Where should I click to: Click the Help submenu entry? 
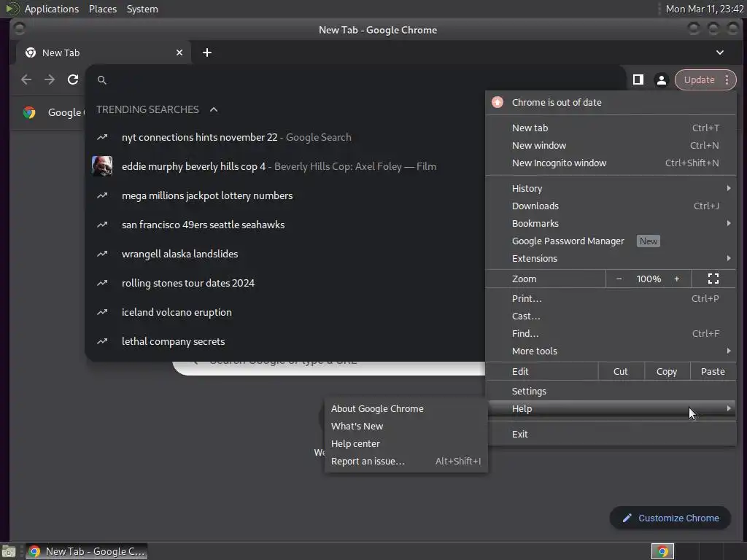pyautogui.click(x=611, y=408)
